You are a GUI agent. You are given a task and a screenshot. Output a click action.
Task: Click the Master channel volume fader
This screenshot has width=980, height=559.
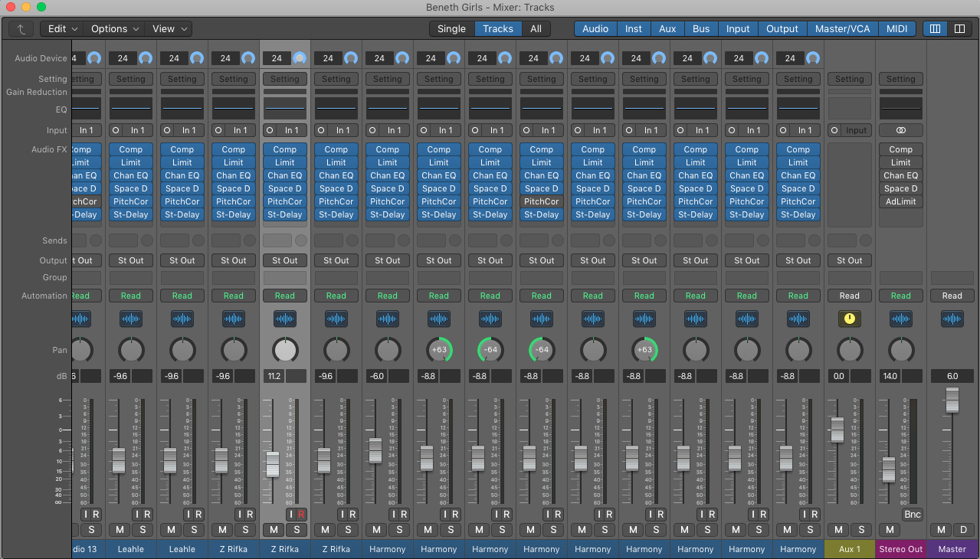pos(952,400)
